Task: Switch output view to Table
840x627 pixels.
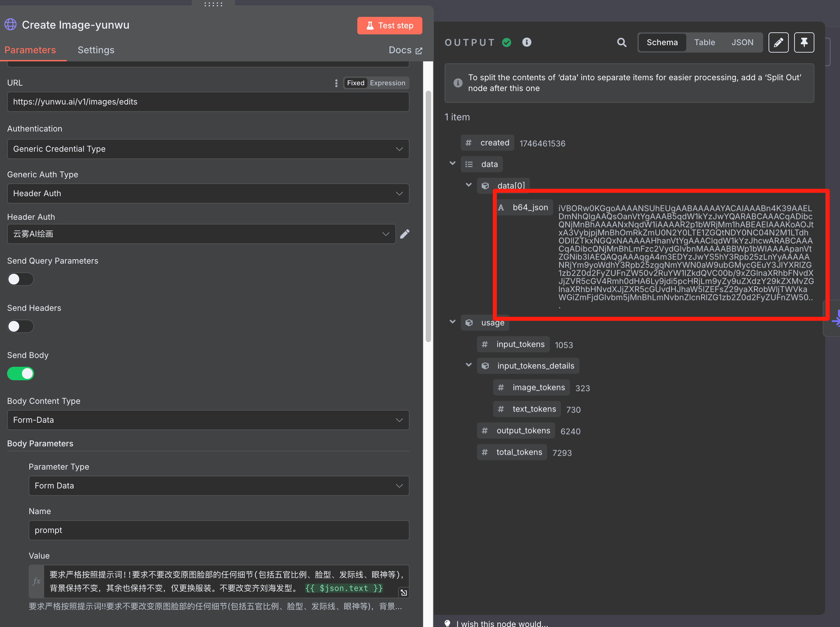Action: [x=704, y=42]
